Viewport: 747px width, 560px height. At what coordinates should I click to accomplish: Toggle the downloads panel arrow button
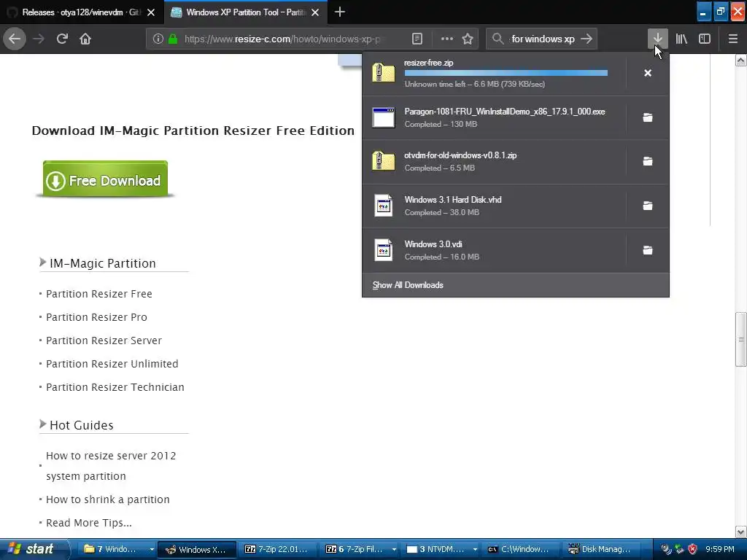click(657, 39)
